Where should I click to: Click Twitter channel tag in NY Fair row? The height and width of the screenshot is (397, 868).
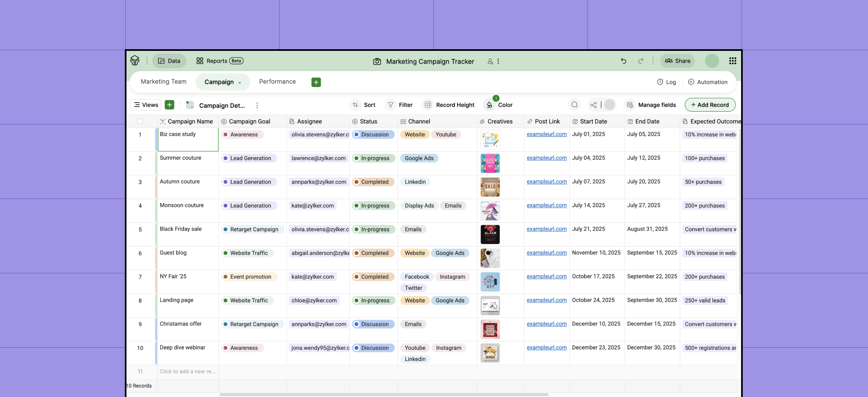[x=413, y=288]
